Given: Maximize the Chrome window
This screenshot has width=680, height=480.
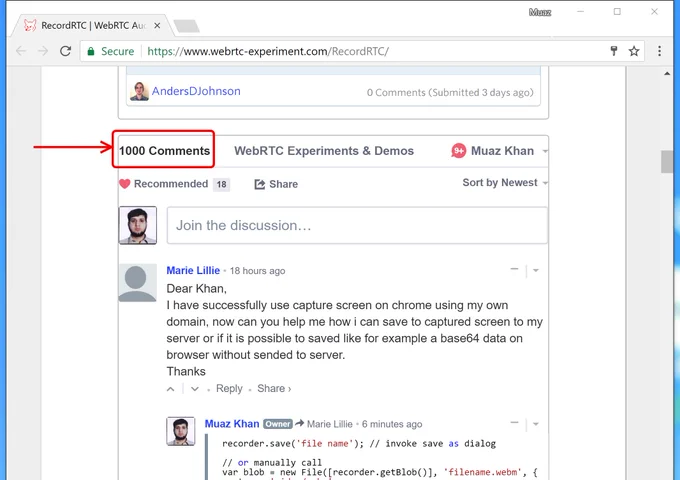Looking at the screenshot, I should [617, 12].
